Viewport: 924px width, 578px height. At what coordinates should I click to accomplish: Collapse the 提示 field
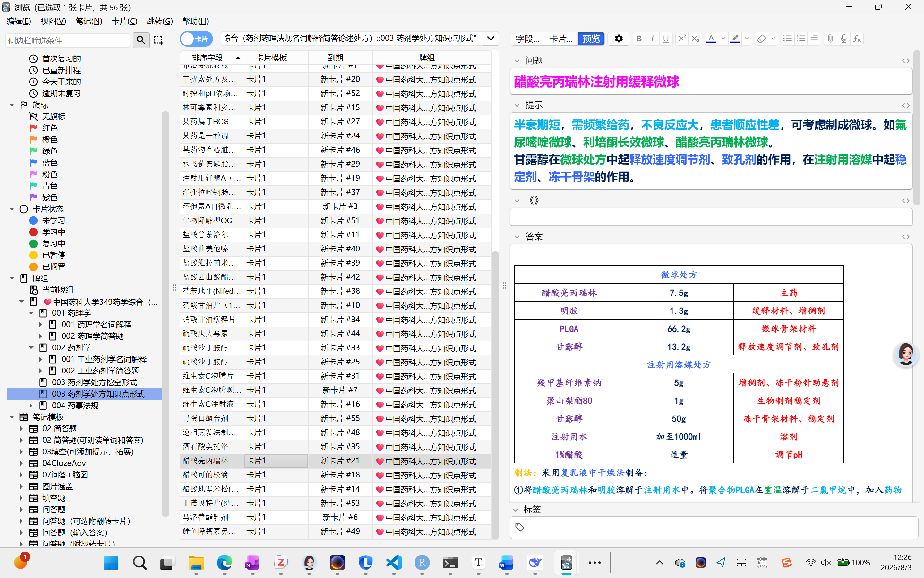tap(517, 106)
